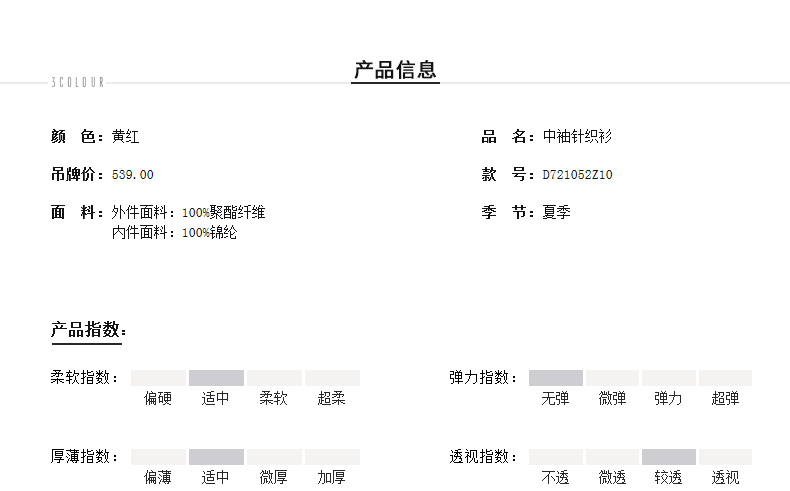
Task: Click the 偏硬 softness label
Action: pos(158,398)
